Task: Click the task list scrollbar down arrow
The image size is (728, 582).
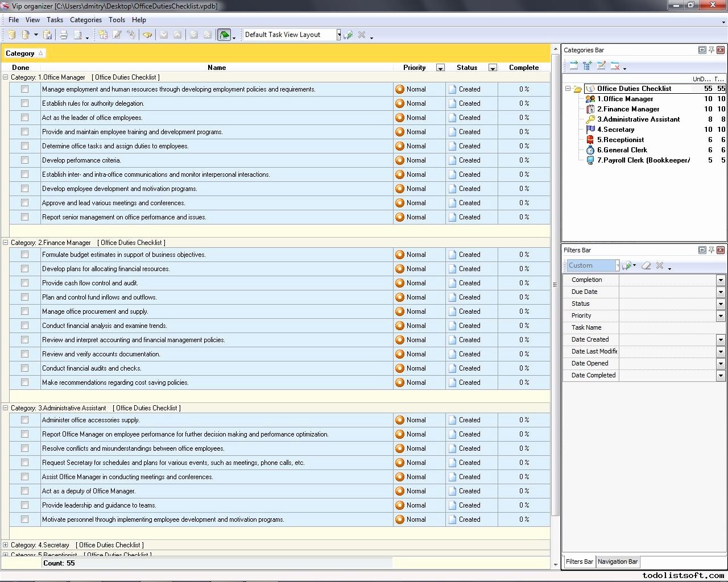Action: pyautogui.click(x=556, y=564)
